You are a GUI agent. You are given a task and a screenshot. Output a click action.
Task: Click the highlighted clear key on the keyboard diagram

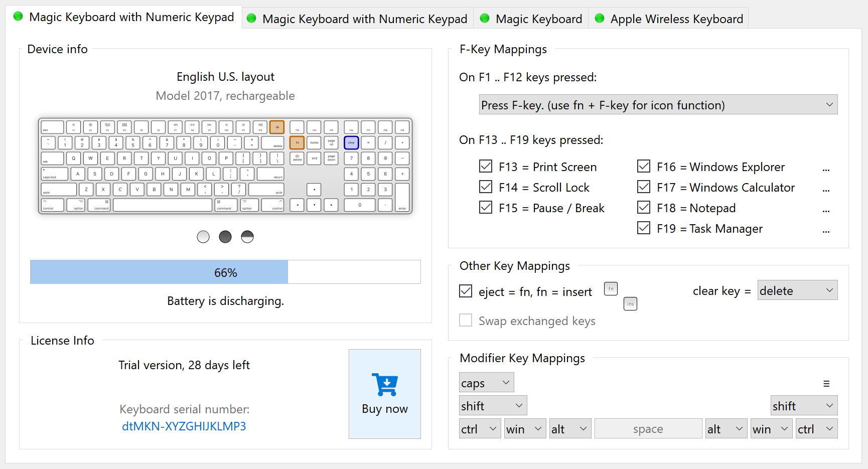tap(351, 143)
